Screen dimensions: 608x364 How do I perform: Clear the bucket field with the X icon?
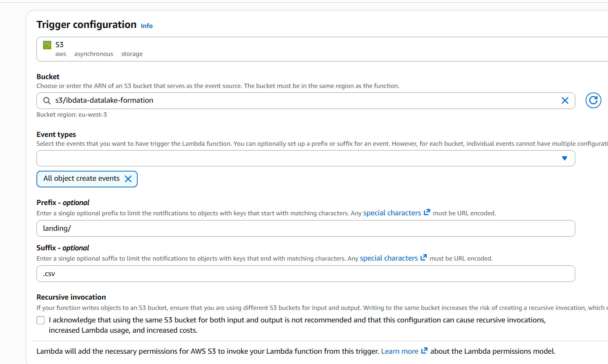pos(565,100)
